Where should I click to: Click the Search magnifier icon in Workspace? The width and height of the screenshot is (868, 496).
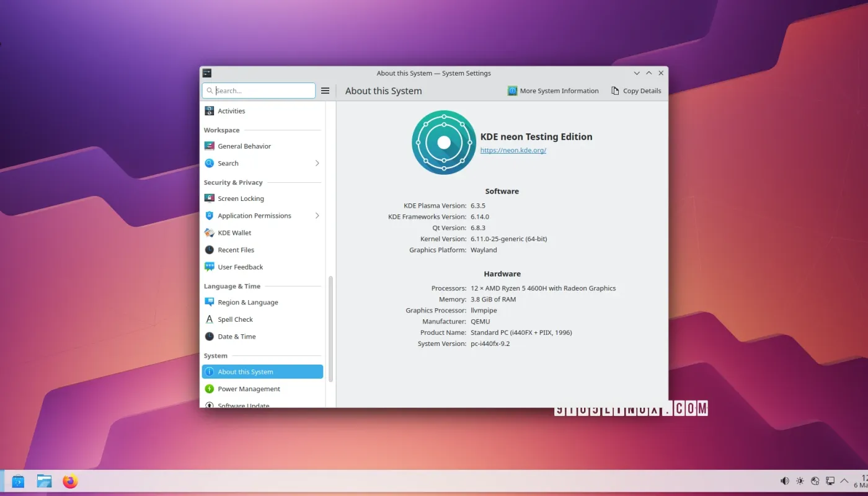[x=210, y=164]
